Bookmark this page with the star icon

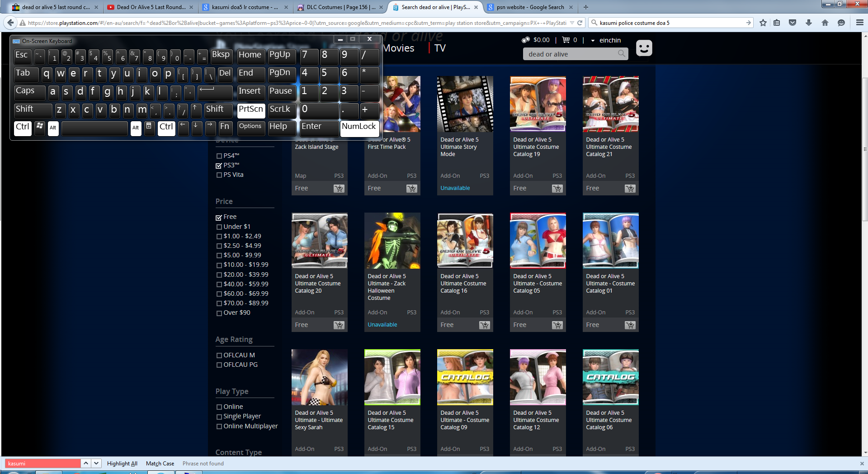click(x=763, y=23)
